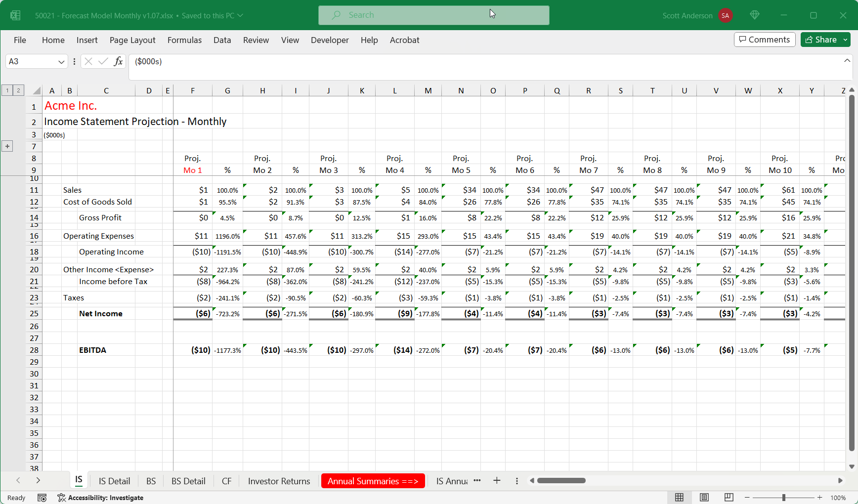This screenshot has width=858, height=504.
Task: Click the formula bar options dots
Action: (74, 61)
